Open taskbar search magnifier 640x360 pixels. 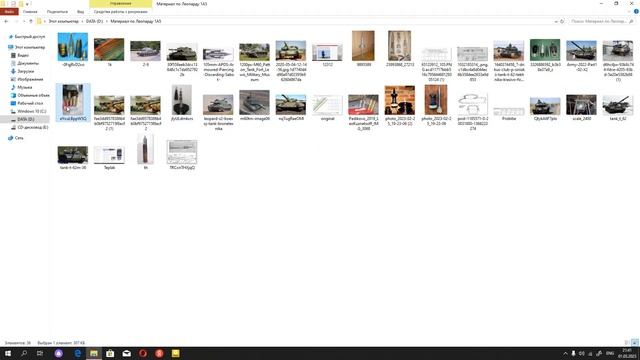24,353
